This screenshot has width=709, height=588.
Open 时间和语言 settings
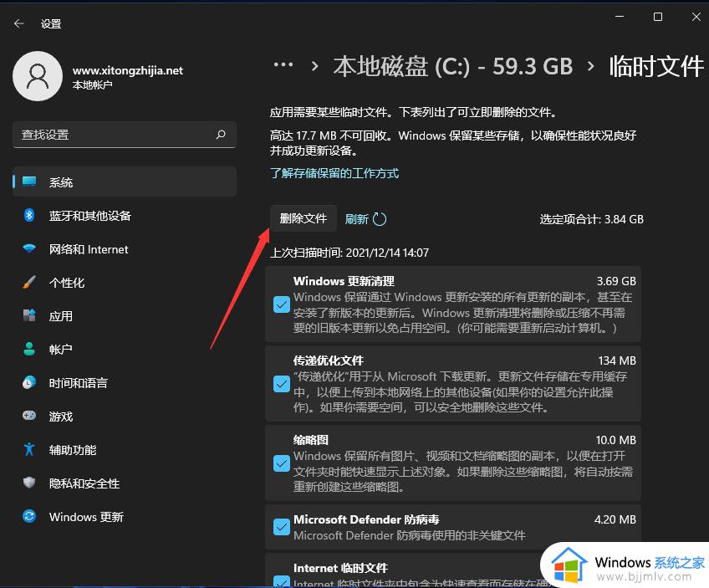pyautogui.click(x=125, y=382)
